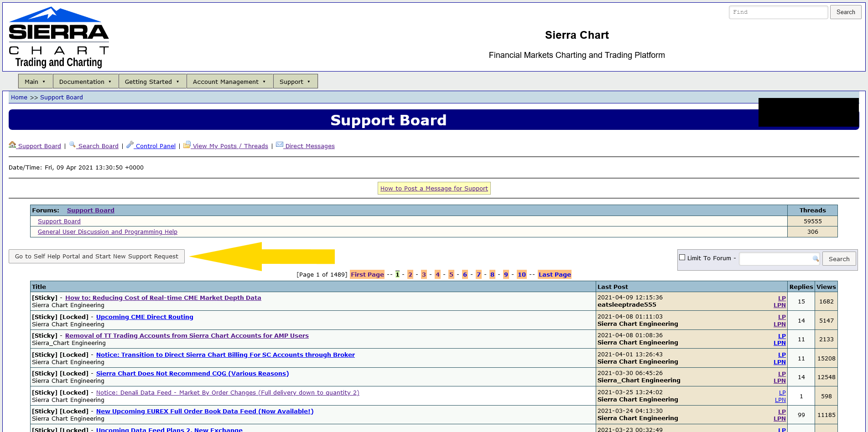
Task: Open the Direct Messages link
Action: coord(310,146)
